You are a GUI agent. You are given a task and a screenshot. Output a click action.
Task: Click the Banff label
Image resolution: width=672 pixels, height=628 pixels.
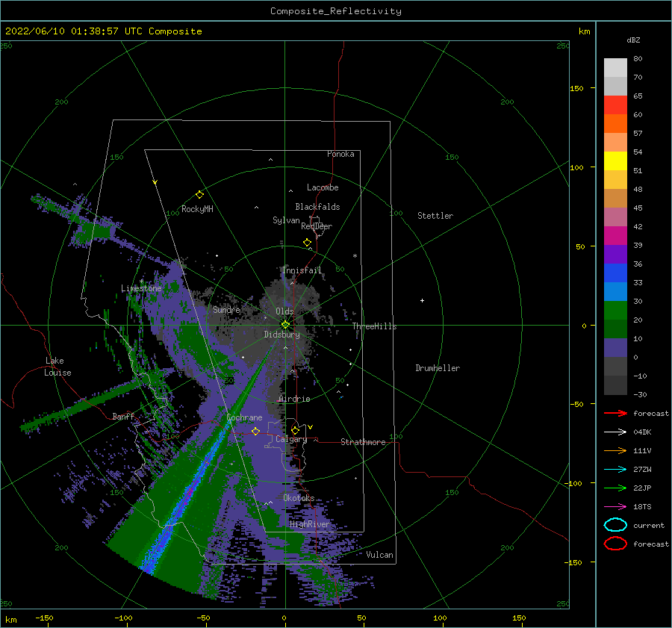[x=123, y=416]
